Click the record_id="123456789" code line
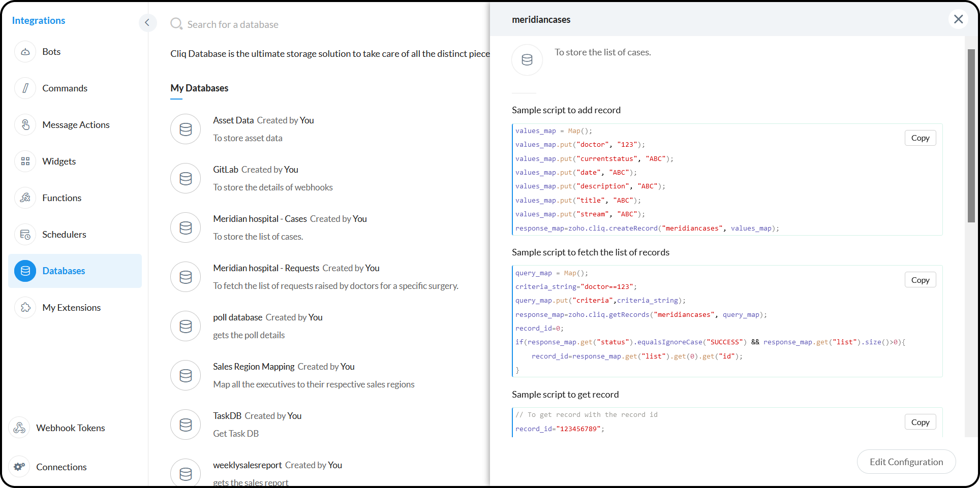 click(560, 429)
